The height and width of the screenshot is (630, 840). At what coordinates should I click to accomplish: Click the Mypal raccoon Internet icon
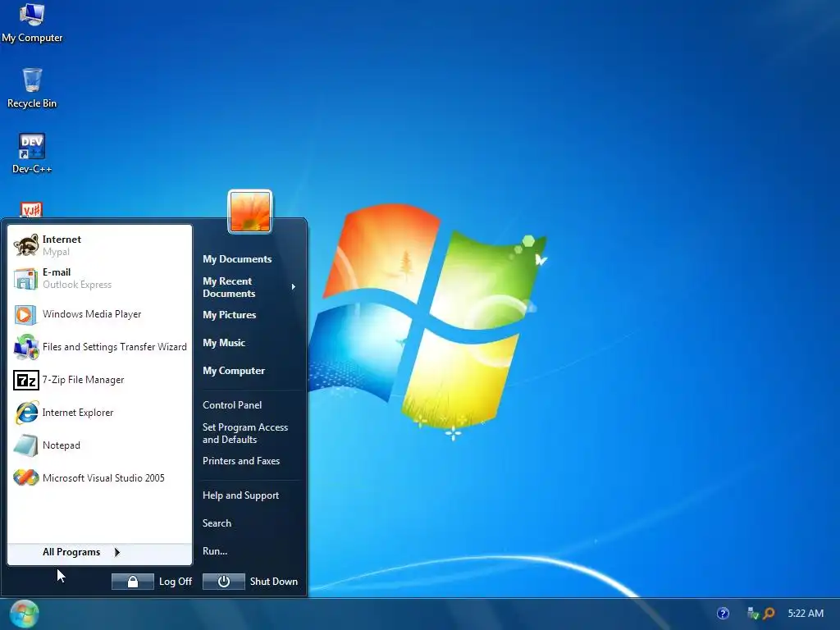25,244
